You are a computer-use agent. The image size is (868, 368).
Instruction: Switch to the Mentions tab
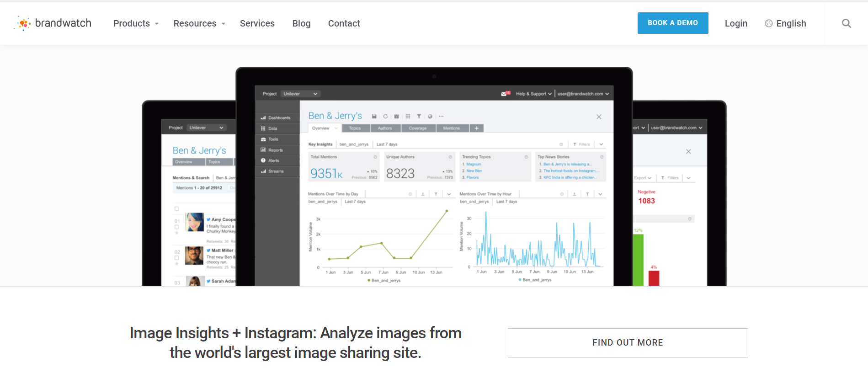[x=452, y=128]
